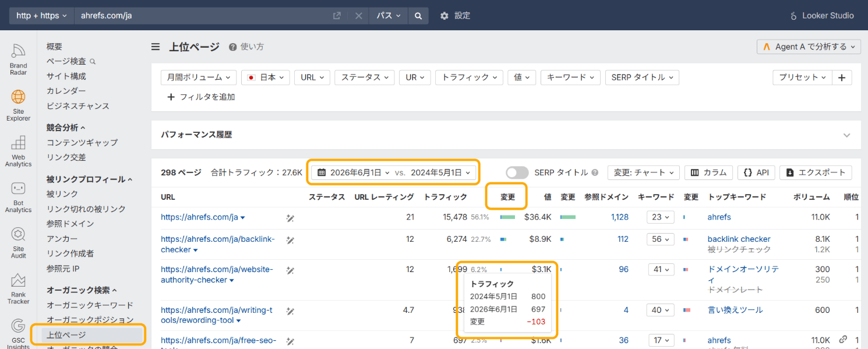Screen dimensions: 868x349
Task: Collapse 競合分析 section
Action: click(x=66, y=128)
